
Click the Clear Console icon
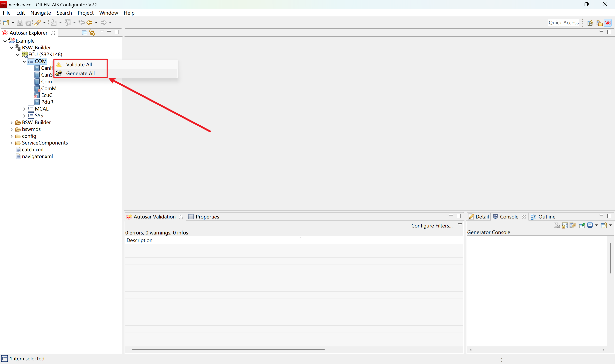tap(557, 225)
